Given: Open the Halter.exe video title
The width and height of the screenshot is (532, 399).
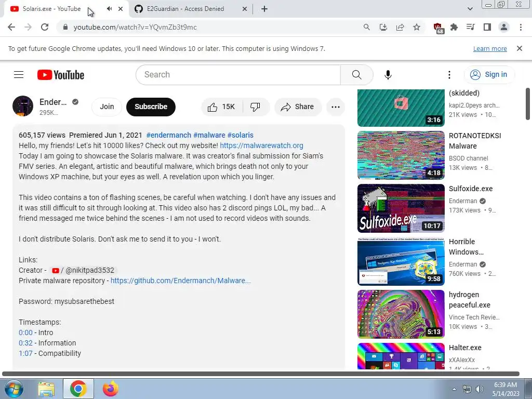Looking at the screenshot, I should (465, 348).
